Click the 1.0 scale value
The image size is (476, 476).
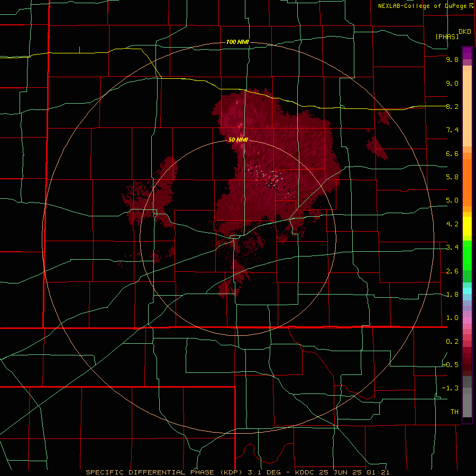(x=452, y=318)
